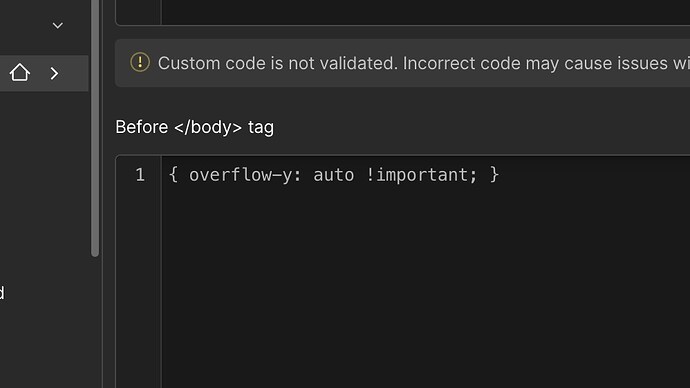This screenshot has width=690, height=388.
Task: Select the highlighted home page row
Action: [x=44, y=73]
